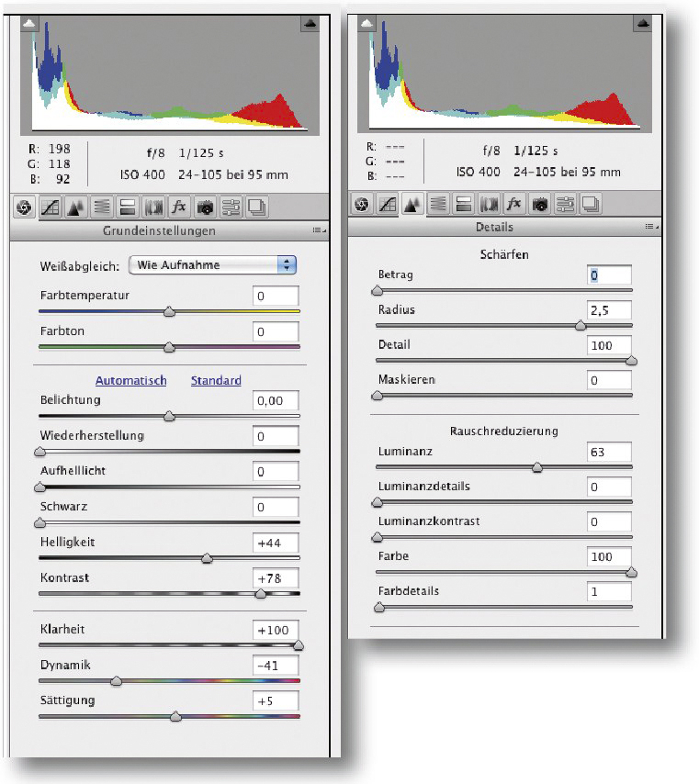
Task: Focus the Kontrast value field showing +78
Action: pos(276,578)
